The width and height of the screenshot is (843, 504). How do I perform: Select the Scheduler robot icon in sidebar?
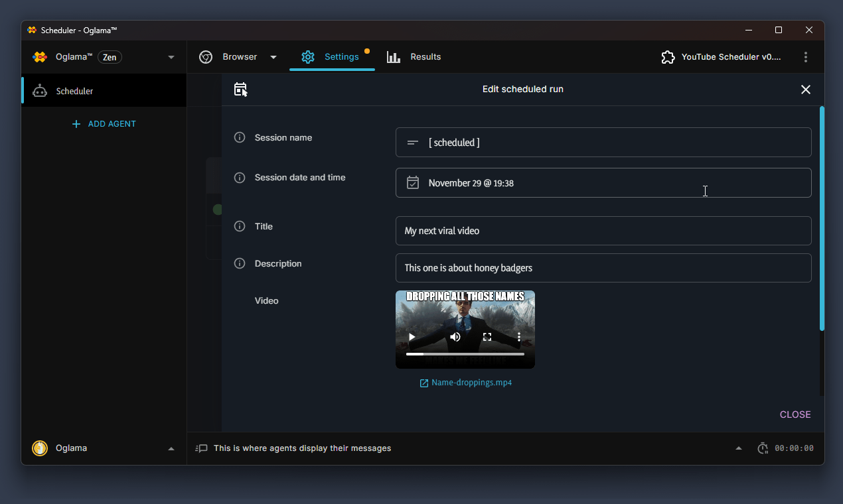[x=41, y=90]
